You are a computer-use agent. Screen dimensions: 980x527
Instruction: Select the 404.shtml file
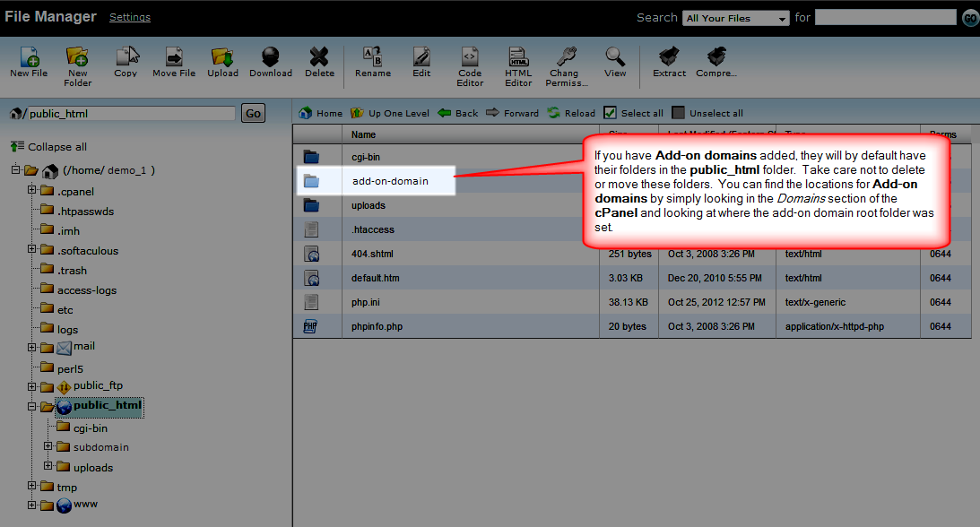click(632, 254)
